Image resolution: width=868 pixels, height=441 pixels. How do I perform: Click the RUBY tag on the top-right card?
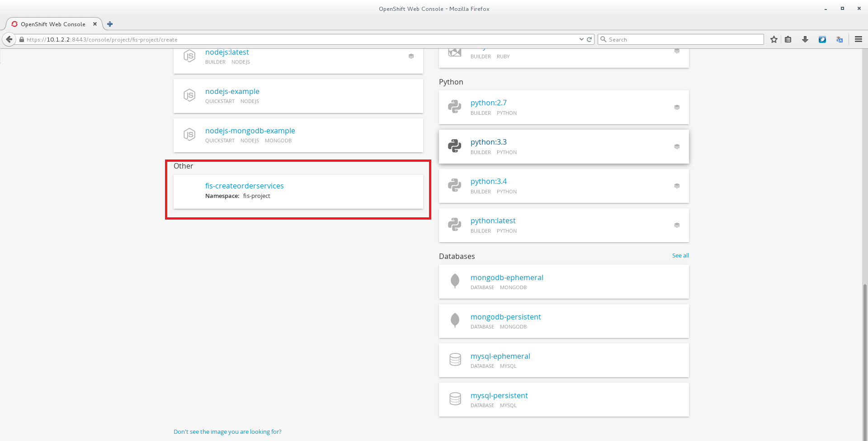pos(503,56)
